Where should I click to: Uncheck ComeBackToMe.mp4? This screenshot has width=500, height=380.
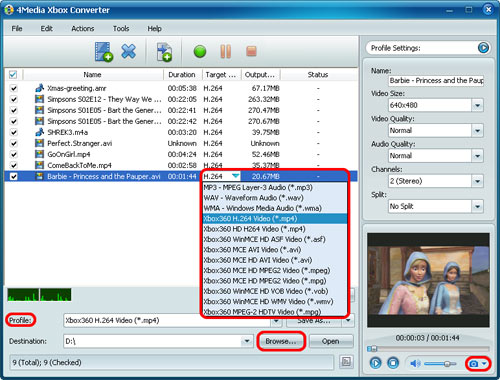pyautogui.click(x=14, y=165)
